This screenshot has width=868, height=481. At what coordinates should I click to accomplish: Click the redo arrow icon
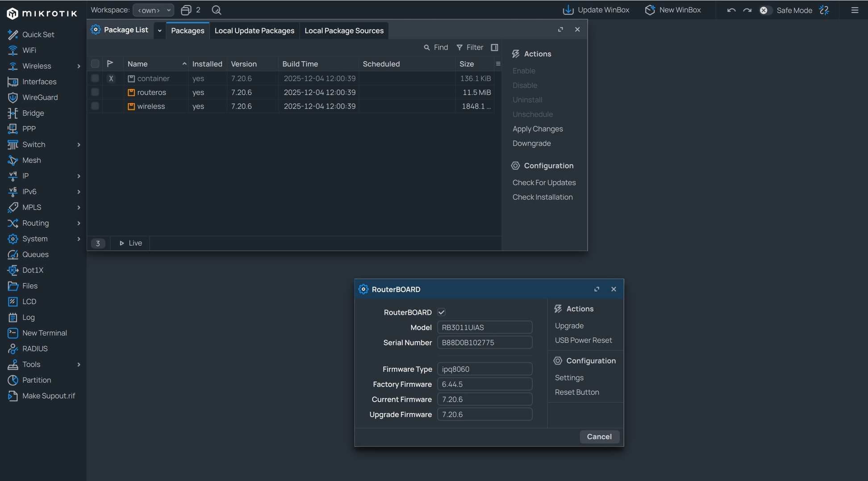[747, 10]
